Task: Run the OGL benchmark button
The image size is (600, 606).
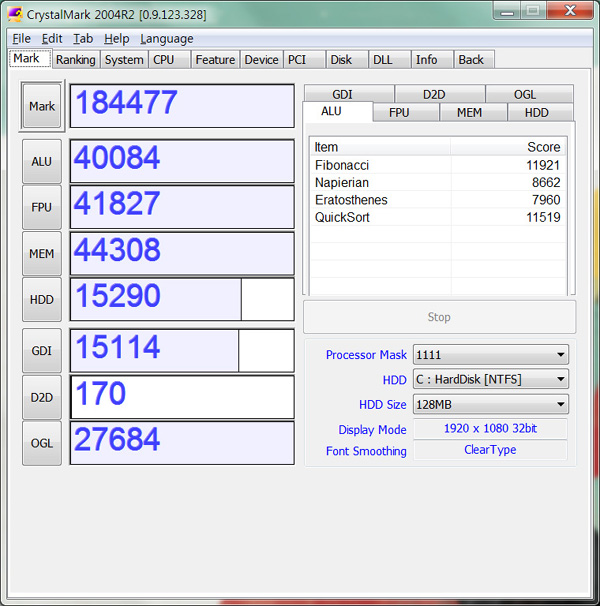Action: (x=42, y=443)
